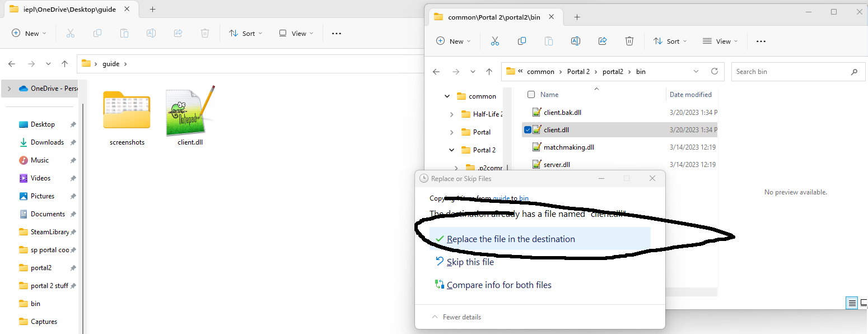Click Paste icon in guide window toolbar
868x334 pixels.
(x=124, y=33)
